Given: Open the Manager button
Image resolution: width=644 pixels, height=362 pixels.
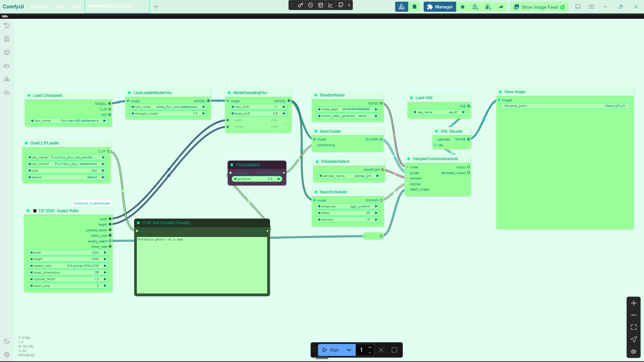Looking at the screenshot, I should (440, 7).
